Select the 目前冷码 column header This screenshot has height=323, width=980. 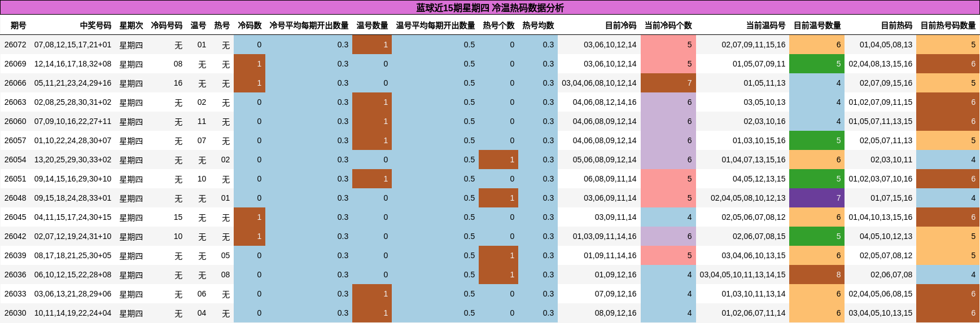[620, 25]
